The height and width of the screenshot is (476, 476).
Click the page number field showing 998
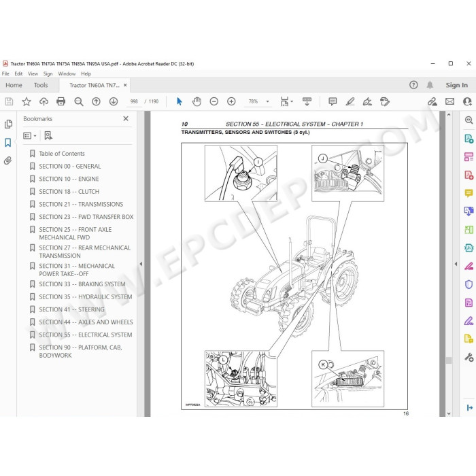click(134, 101)
